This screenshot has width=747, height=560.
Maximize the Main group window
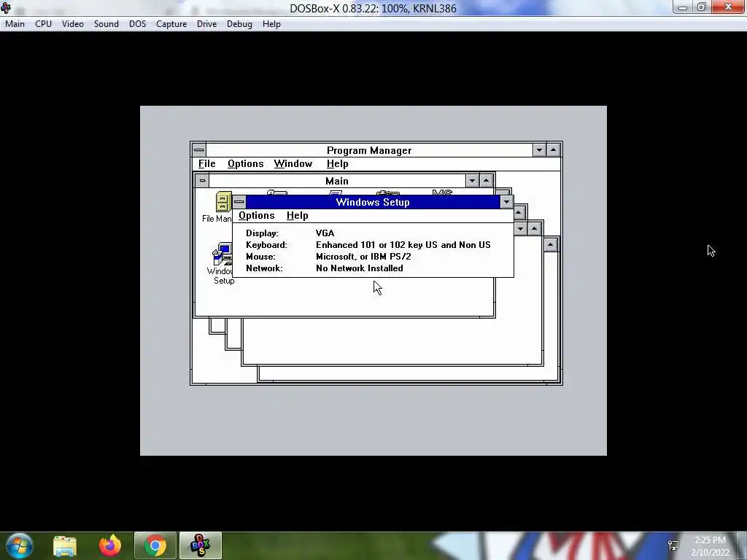click(x=486, y=181)
